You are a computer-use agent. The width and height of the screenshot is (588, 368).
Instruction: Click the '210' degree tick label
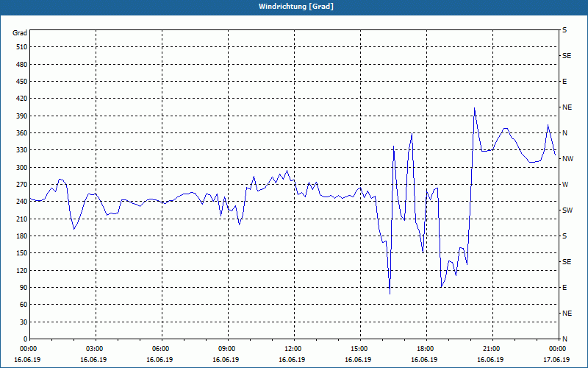click(x=22, y=219)
